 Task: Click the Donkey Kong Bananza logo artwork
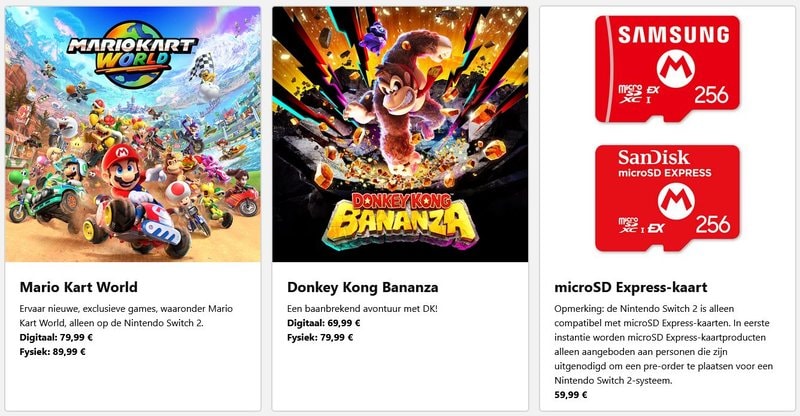pos(400,220)
